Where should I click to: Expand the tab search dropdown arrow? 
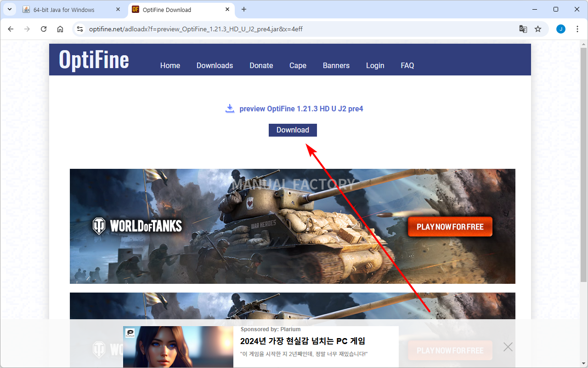point(9,9)
